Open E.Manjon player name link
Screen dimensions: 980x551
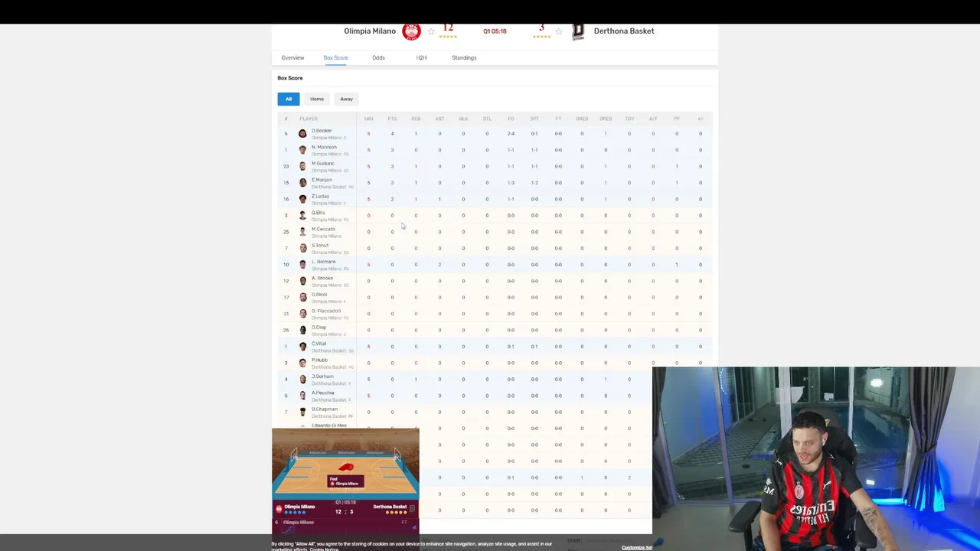[322, 180]
